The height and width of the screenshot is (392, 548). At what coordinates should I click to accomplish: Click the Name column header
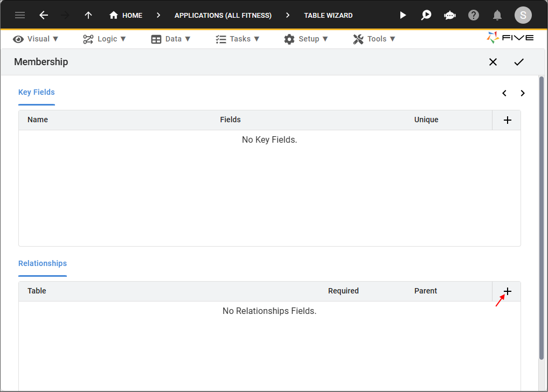tap(38, 120)
